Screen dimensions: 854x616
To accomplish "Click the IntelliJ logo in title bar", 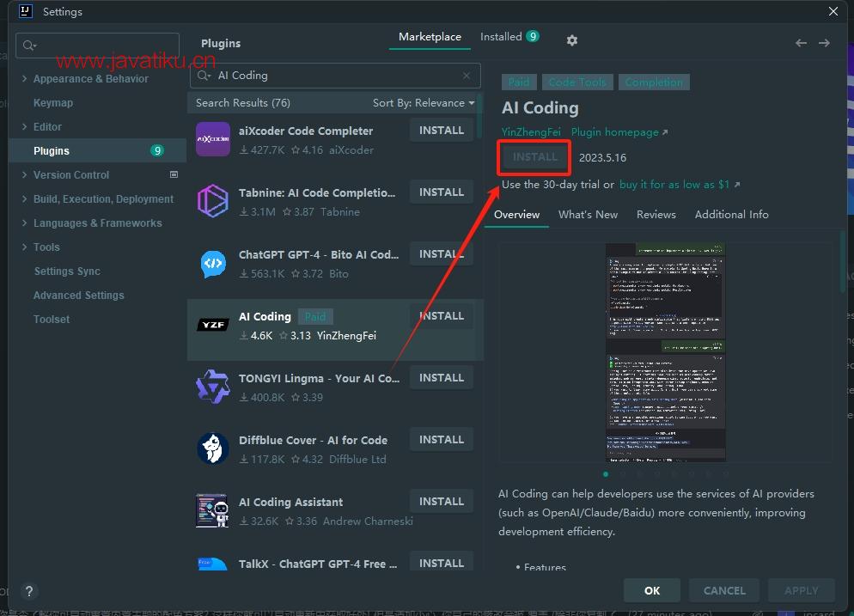I will pos(26,11).
